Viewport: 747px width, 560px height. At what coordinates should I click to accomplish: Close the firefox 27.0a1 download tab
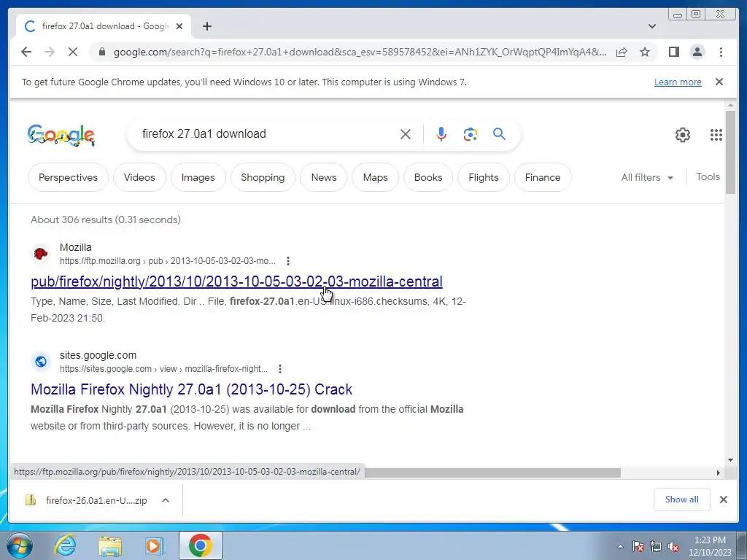click(x=179, y=26)
